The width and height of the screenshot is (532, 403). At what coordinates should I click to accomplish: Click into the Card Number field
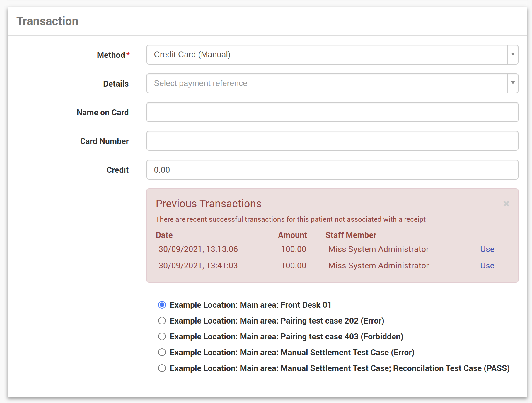tap(332, 141)
